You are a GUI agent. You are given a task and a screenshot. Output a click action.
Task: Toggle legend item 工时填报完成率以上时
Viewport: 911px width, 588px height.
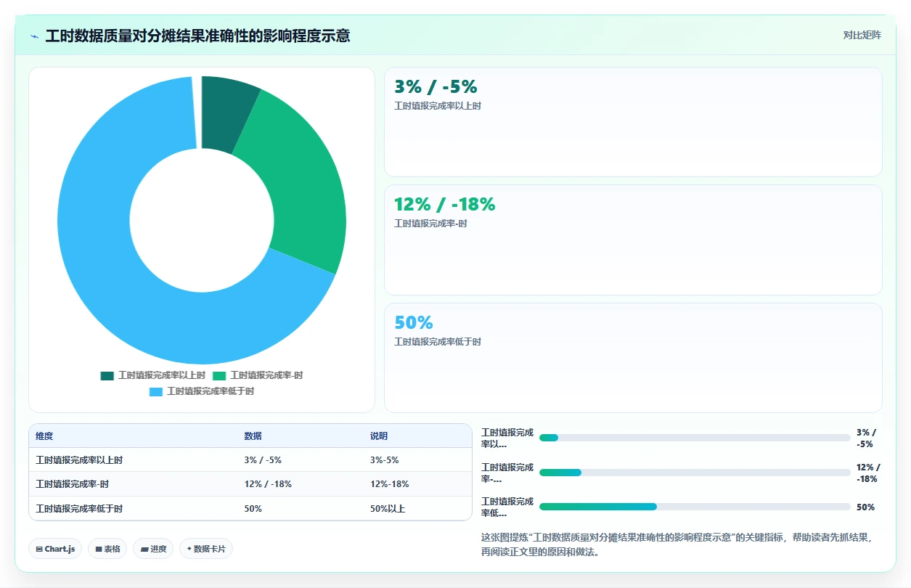pyautogui.click(x=153, y=375)
